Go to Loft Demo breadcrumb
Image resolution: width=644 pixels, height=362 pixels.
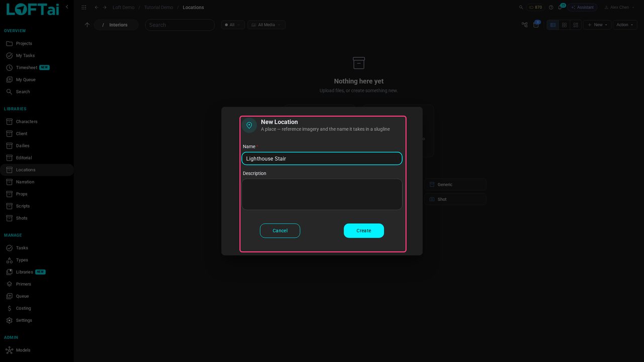pos(123,8)
